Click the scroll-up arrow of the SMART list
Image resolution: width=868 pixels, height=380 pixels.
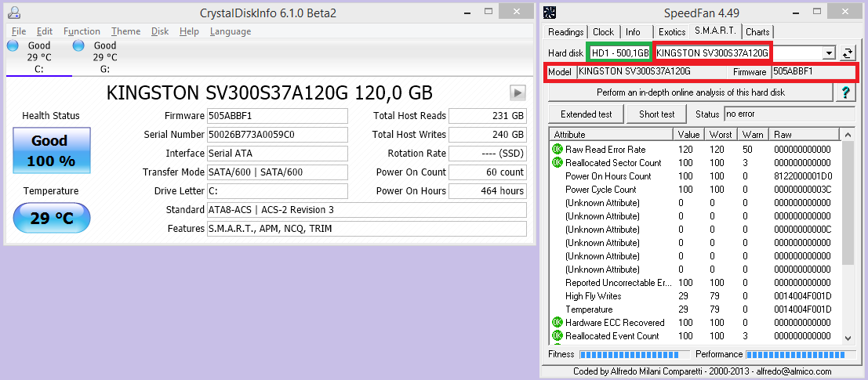click(x=848, y=135)
